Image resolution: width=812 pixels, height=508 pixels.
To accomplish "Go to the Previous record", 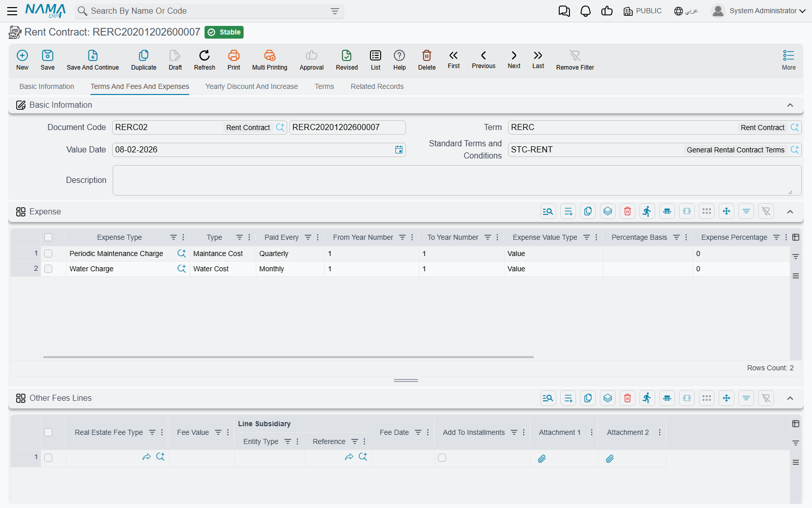I will point(484,59).
